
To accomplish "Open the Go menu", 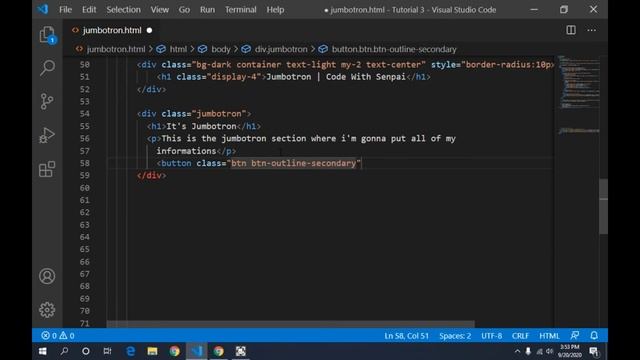I will pyautogui.click(x=184, y=9).
